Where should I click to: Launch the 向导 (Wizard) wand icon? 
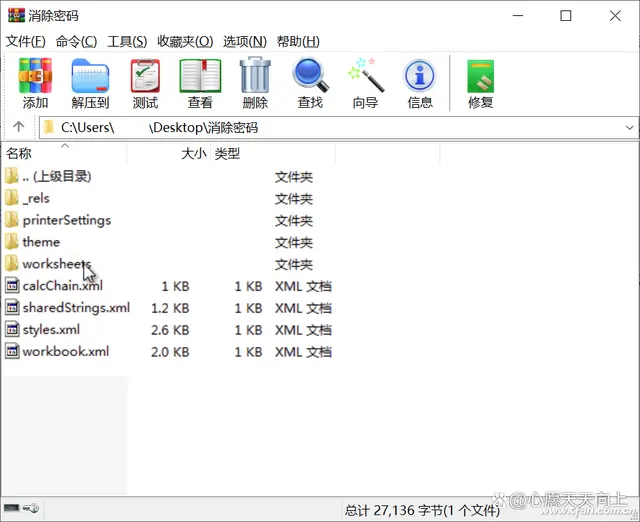366,76
